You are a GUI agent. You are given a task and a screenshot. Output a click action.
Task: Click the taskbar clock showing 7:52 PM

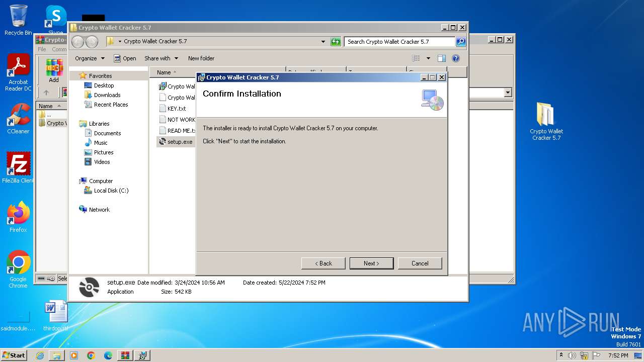click(x=618, y=355)
